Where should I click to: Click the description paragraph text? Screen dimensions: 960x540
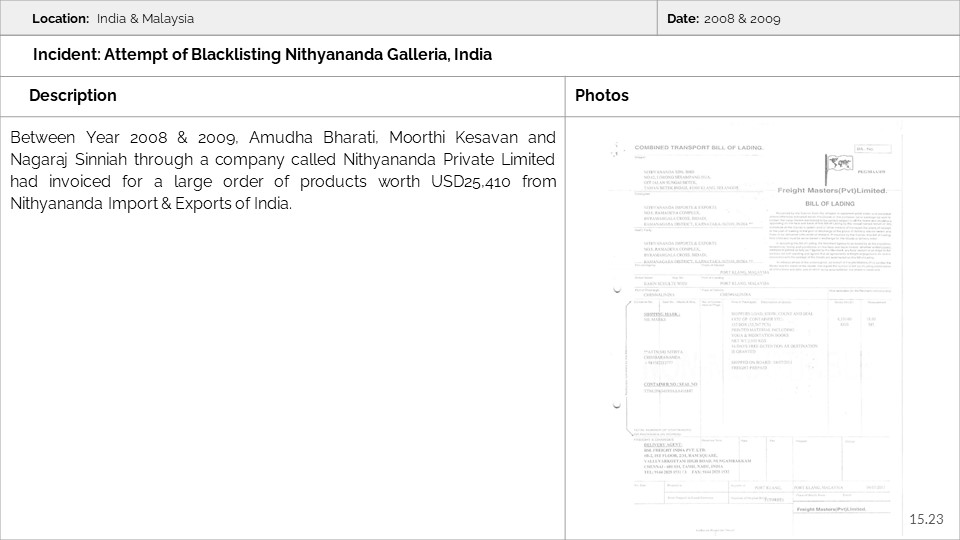[283, 170]
